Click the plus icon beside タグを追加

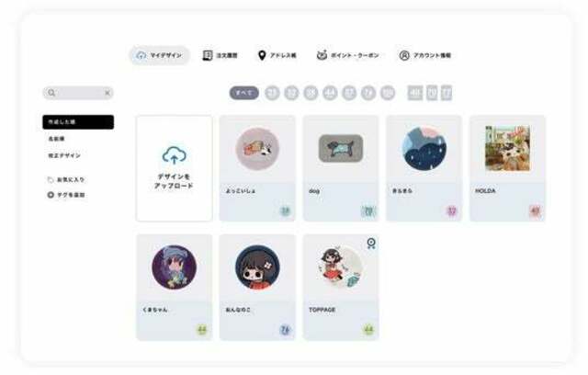51,195
